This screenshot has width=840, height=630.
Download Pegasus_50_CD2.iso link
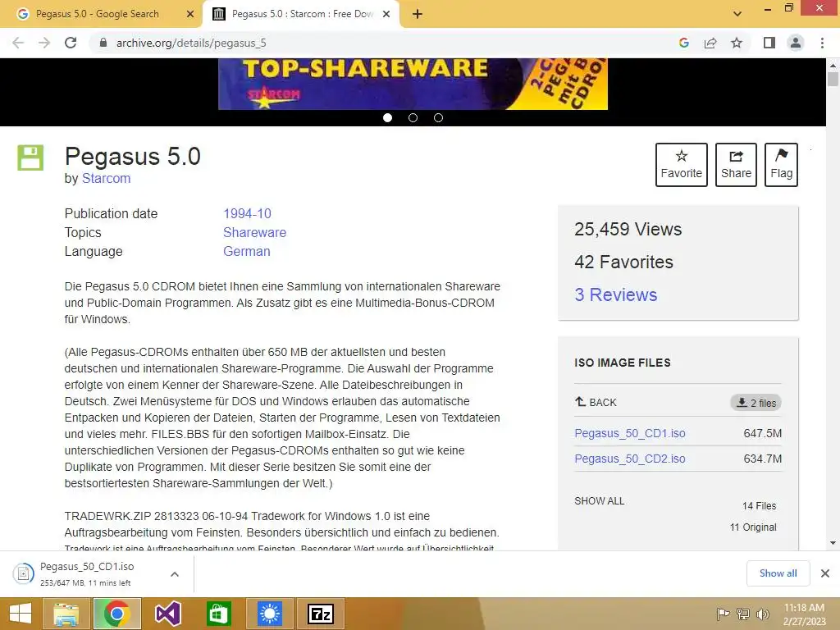(x=630, y=459)
